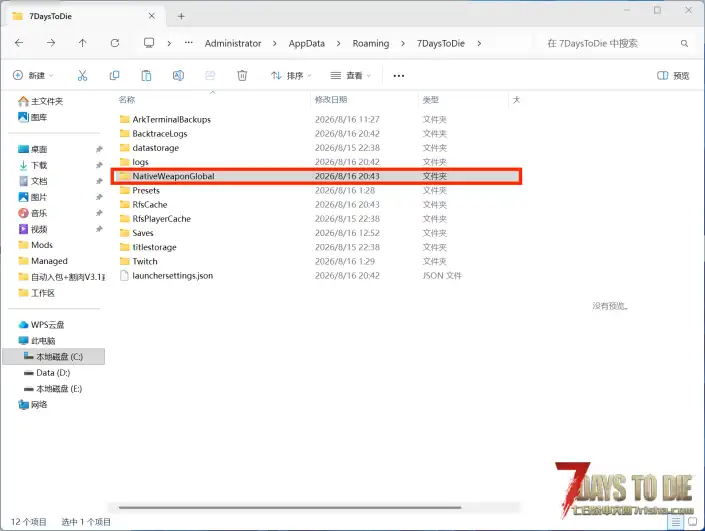Open the Mods folder in sidebar
705x531 pixels.
click(x=36, y=245)
